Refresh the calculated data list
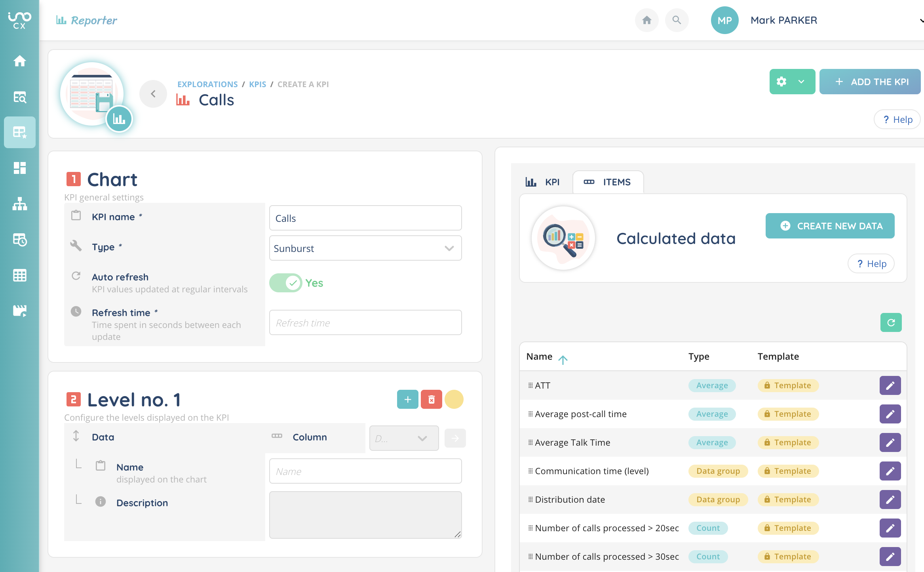The height and width of the screenshot is (572, 924). point(890,322)
